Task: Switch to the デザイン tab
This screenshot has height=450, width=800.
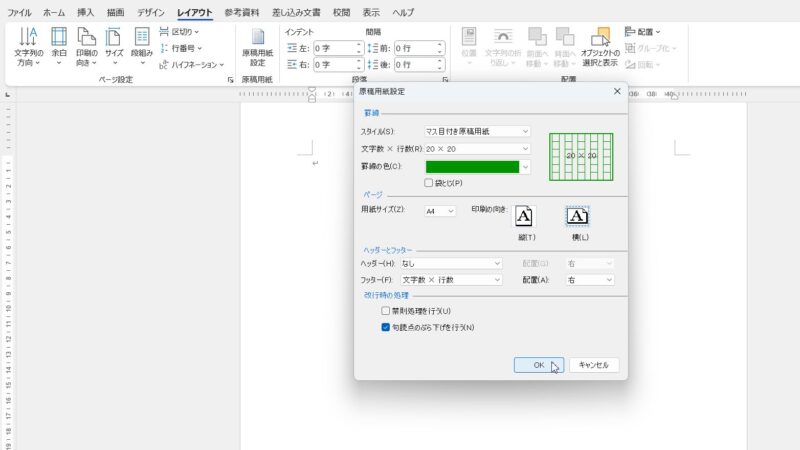Action: [151, 12]
